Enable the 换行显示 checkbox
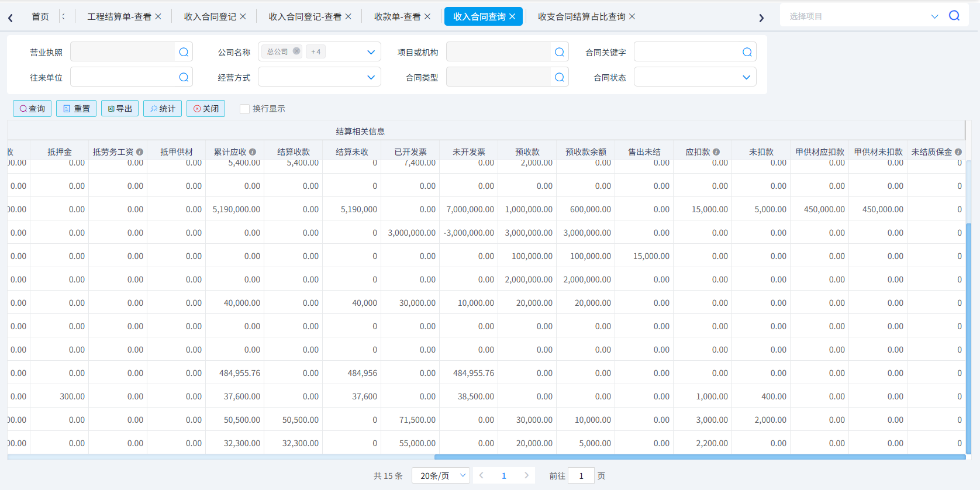 (245, 109)
